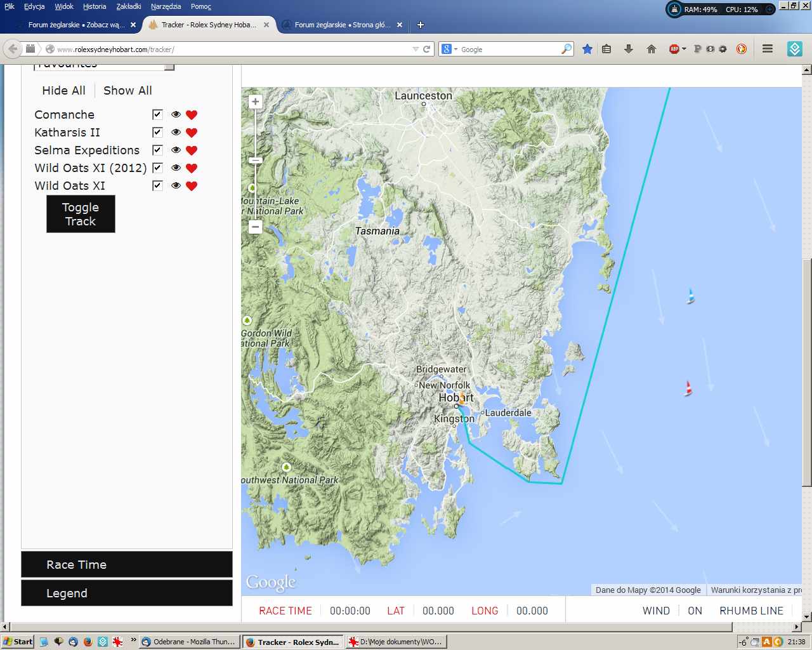Uncheck the Selma Expeditions checkbox
Viewport: 812px width, 650px height.
click(x=157, y=150)
